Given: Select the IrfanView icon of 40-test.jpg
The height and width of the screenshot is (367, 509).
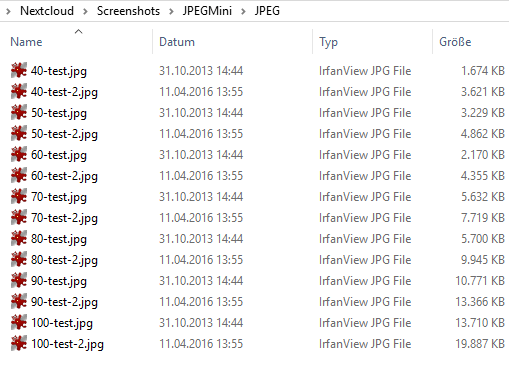Looking at the screenshot, I should click(x=19, y=70).
